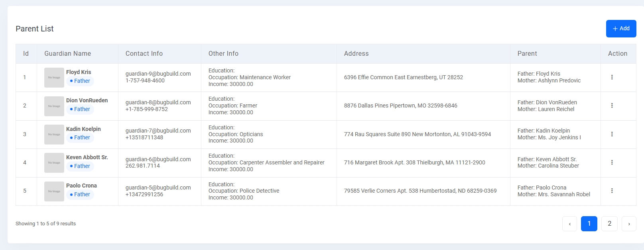Select page 1 in pagination
The image size is (644, 250).
[x=589, y=224]
